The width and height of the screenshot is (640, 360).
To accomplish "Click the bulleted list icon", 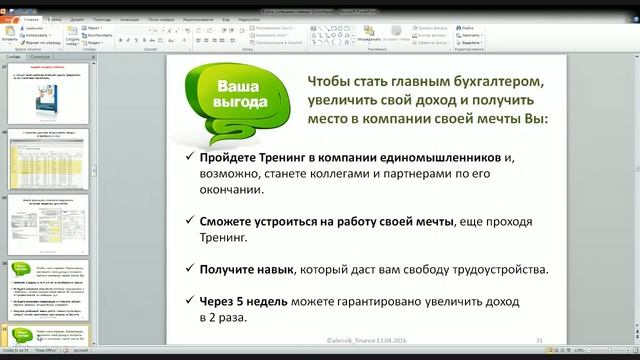I will click(199, 31).
